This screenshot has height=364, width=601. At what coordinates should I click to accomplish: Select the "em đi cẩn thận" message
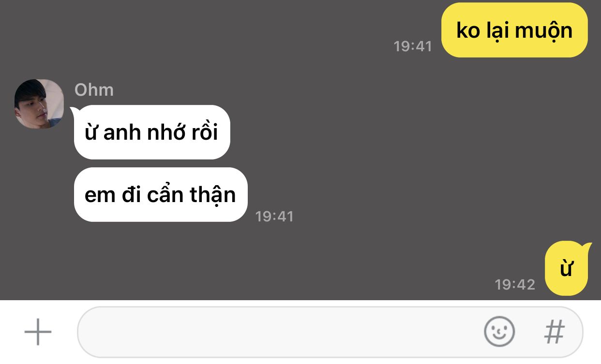[x=160, y=194]
